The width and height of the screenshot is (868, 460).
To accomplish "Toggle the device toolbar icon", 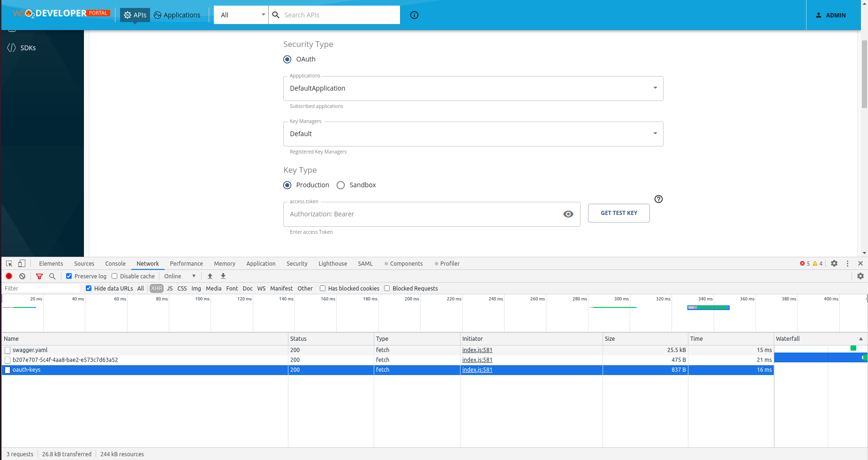I will 22,263.
